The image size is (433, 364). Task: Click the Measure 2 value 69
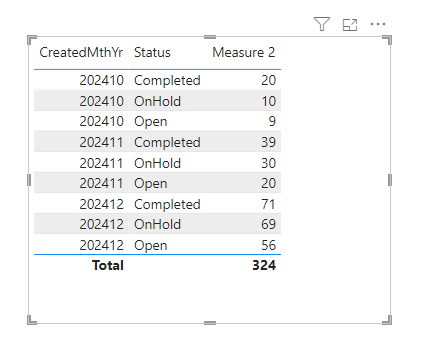[268, 224]
